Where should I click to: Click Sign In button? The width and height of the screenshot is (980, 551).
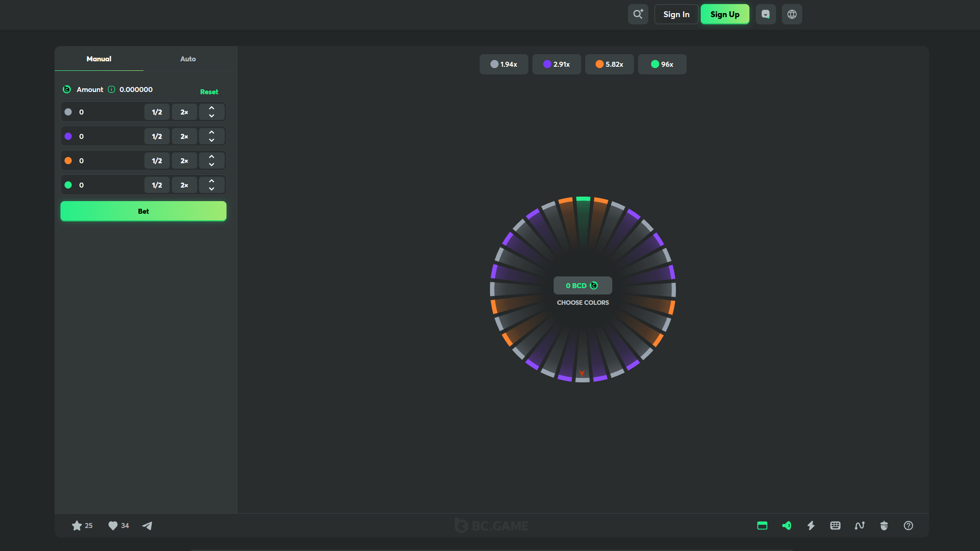point(676,14)
